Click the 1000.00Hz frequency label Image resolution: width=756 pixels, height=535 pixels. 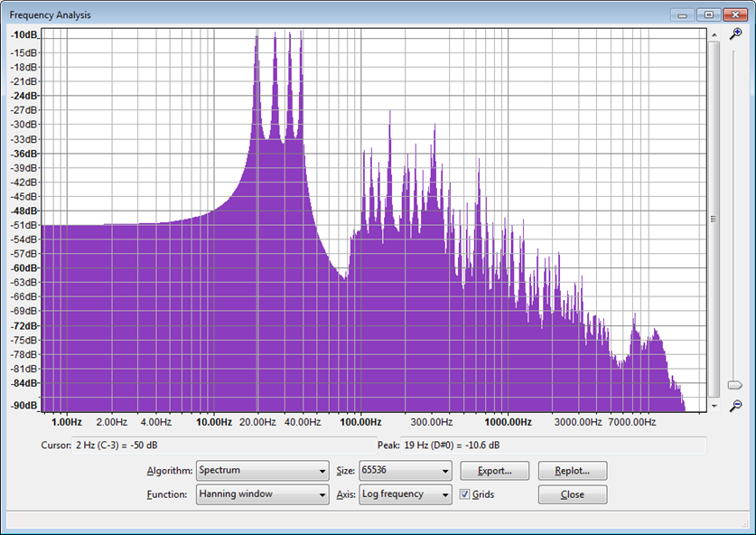509,422
